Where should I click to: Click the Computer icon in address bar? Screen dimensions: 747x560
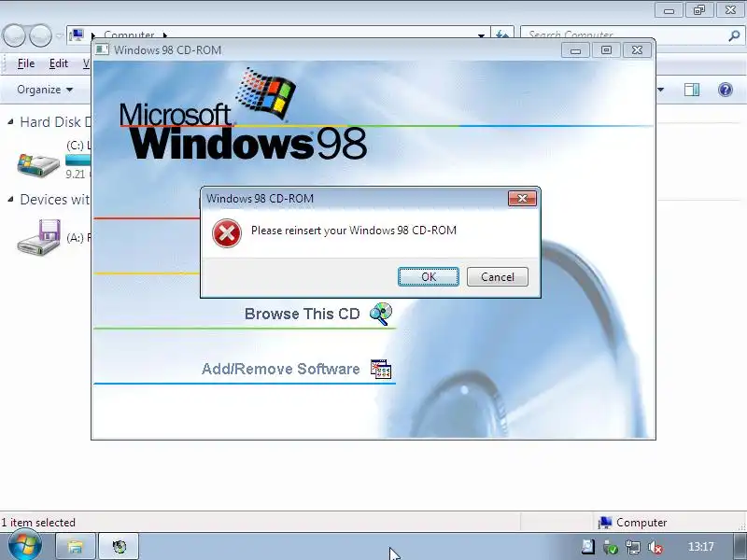point(77,35)
